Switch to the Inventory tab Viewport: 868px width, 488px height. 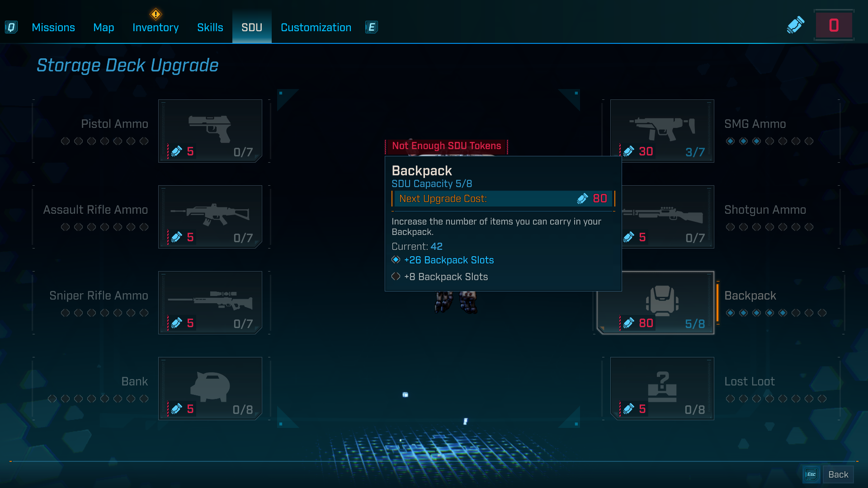tap(155, 27)
